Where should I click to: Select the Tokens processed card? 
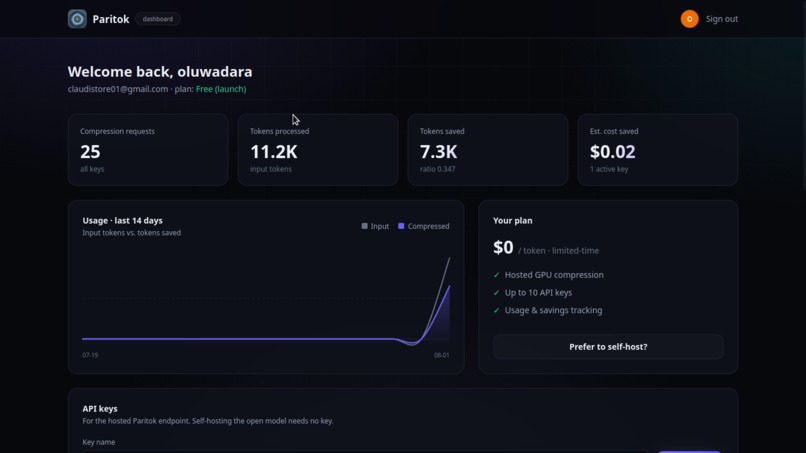point(318,150)
